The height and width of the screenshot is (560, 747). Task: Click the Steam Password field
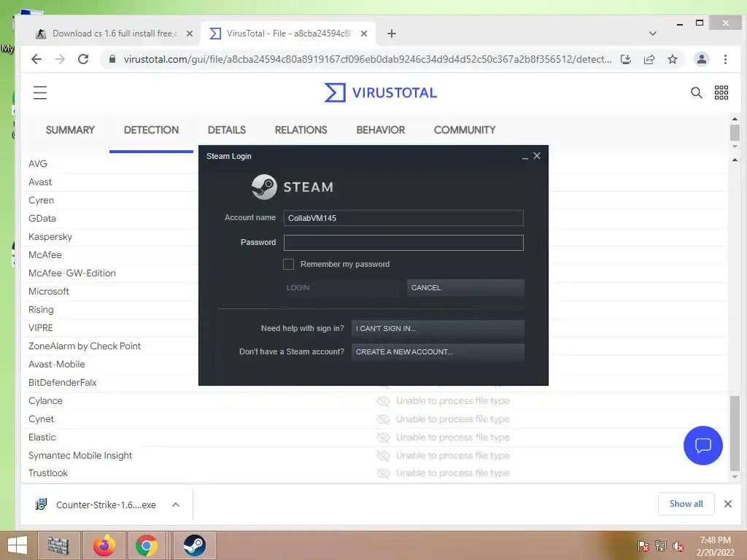pos(403,243)
